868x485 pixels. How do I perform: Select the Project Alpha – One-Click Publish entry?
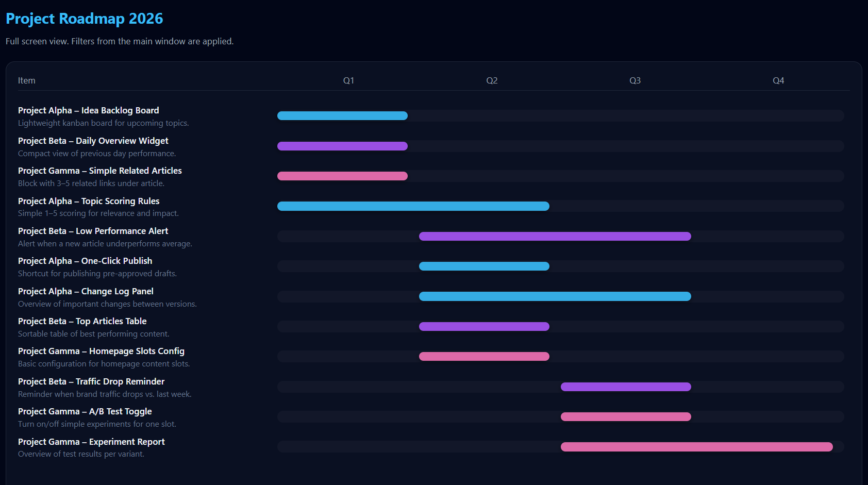click(85, 261)
